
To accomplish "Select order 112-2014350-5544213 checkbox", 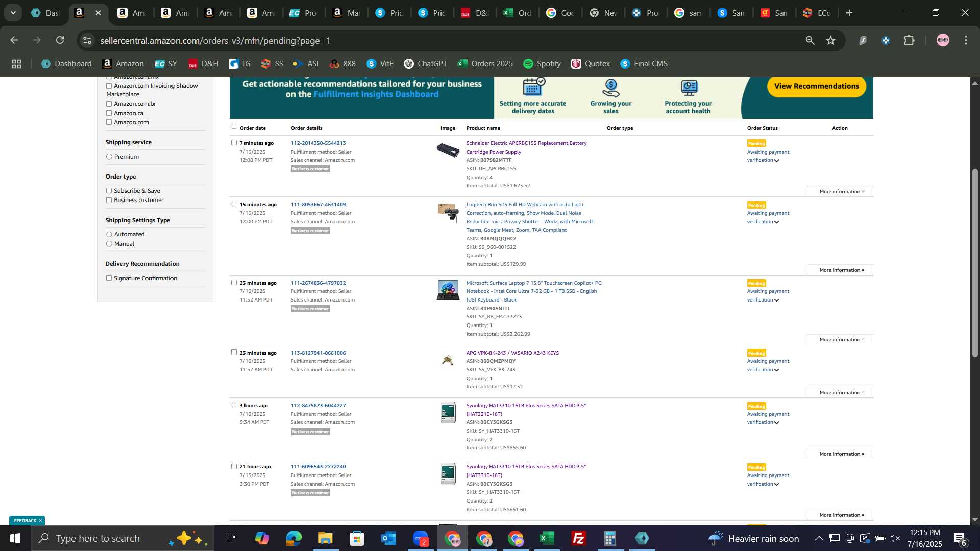I will point(234,143).
